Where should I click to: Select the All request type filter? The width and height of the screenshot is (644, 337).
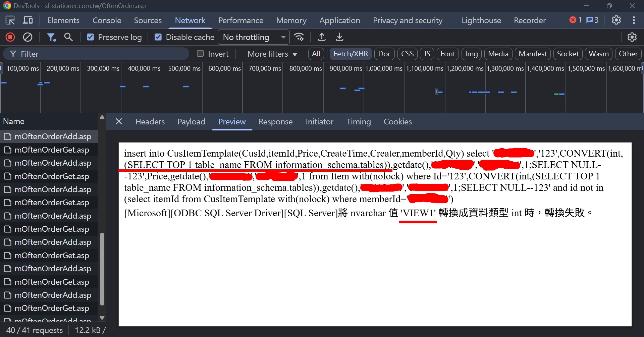pos(316,54)
